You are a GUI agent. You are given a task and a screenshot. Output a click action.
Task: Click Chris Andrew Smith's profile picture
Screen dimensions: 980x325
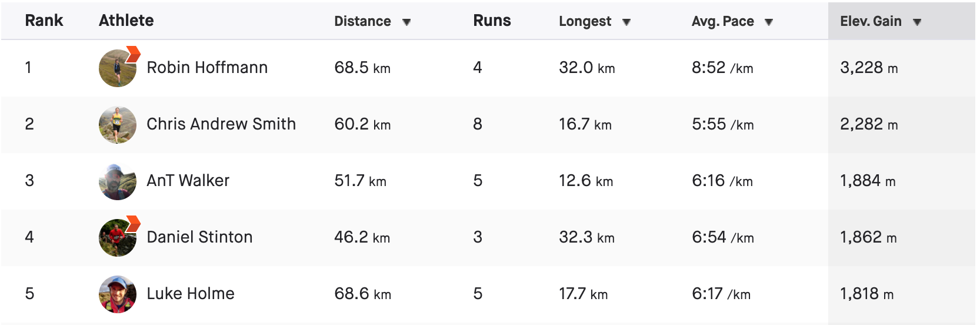[x=118, y=125]
